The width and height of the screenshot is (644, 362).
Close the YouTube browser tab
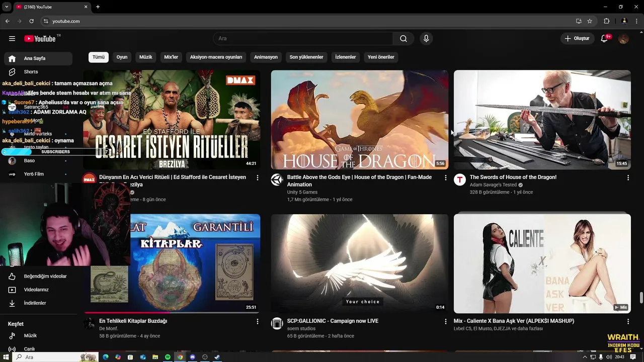click(x=86, y=7)
